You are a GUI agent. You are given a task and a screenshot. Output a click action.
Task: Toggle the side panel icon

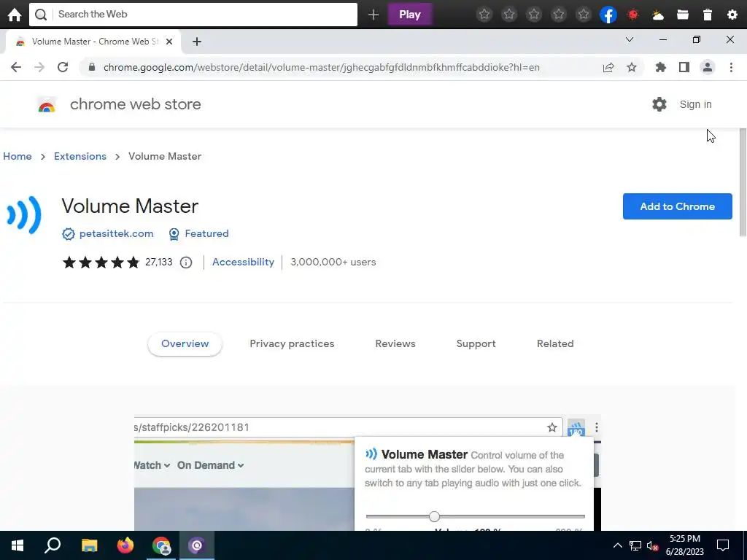[x=684, y=67]
